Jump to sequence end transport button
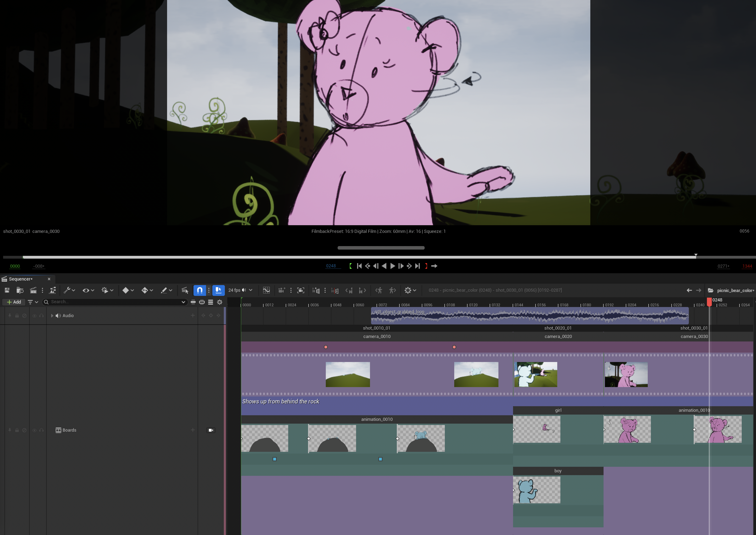Screen dimensions: 756x535 (x=417, y=266)
